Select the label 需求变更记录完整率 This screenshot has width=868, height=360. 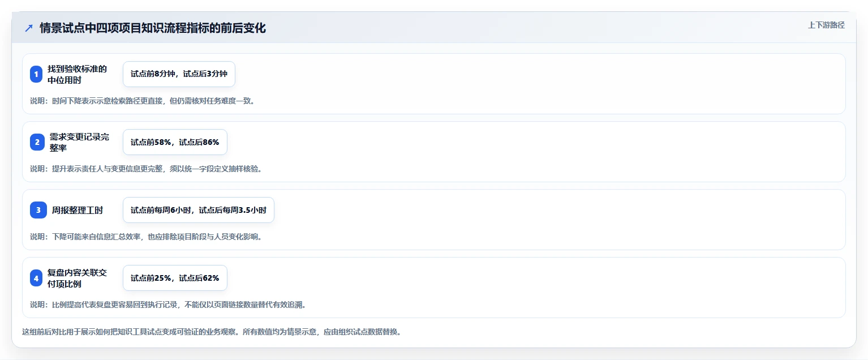(79, 142)
